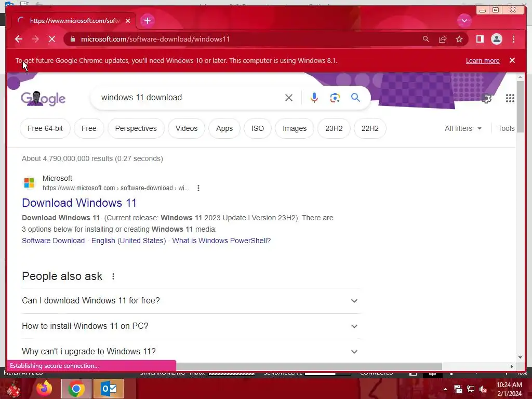Search by image with Lens icon

[x=335, y=98]
